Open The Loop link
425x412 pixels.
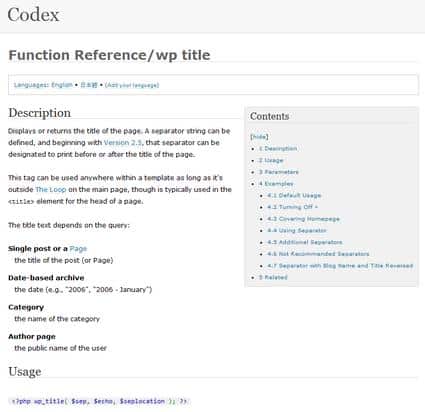pyautogui.click(x=51, y=190)
